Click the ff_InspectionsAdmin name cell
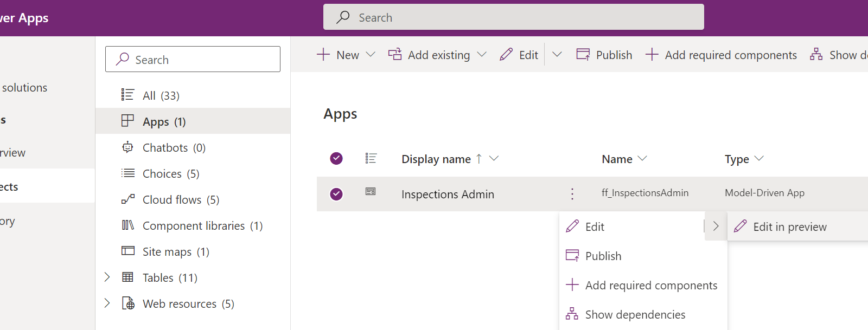The image size is (868, 330). pyautogui.click(x=645, y=193)
